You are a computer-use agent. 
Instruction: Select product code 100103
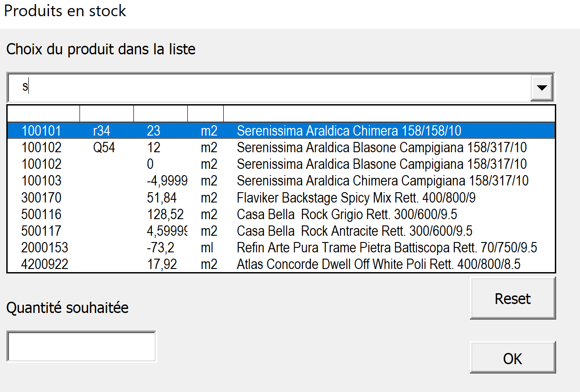(41, 181)
